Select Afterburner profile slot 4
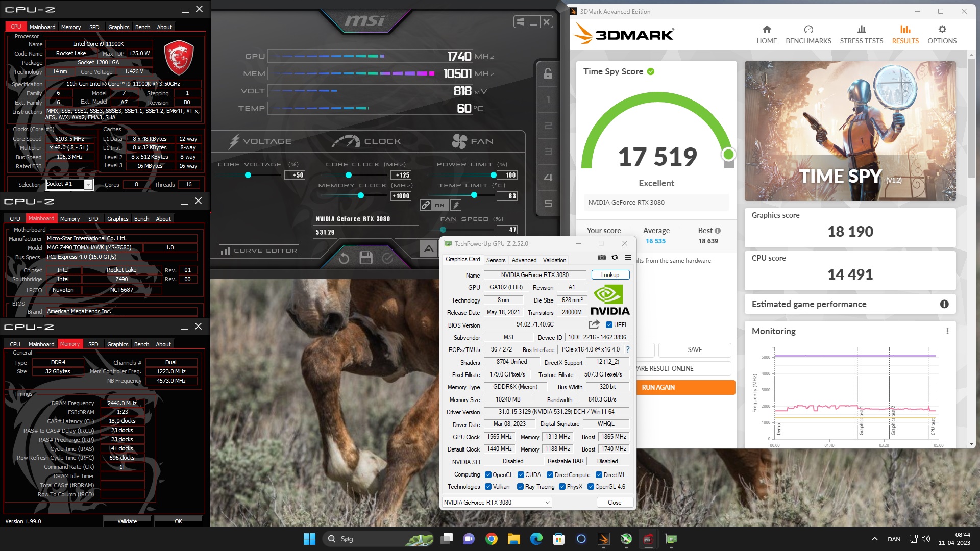The width and height of the screenshot is (980, 551). 548,178
